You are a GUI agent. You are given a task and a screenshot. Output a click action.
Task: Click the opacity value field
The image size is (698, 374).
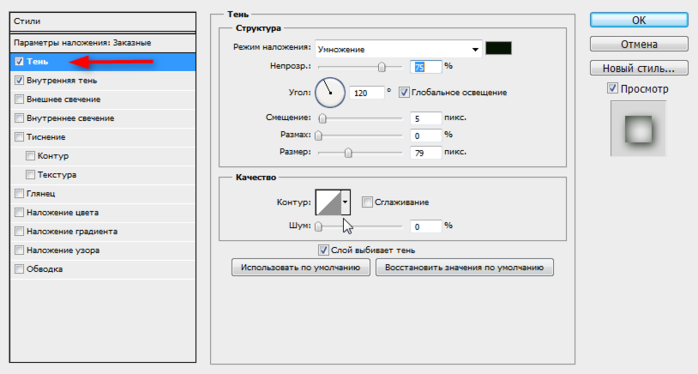click(x=426, y=67)
